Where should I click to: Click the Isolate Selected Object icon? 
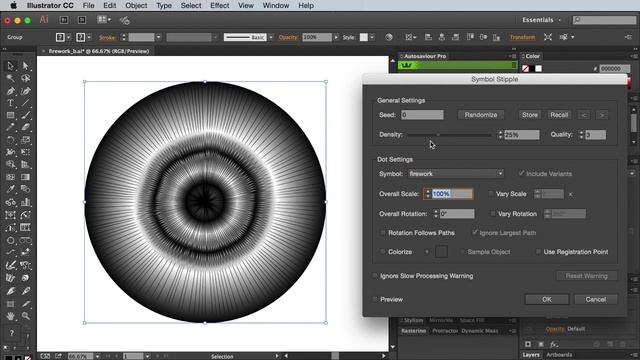(x=548, y=37)
